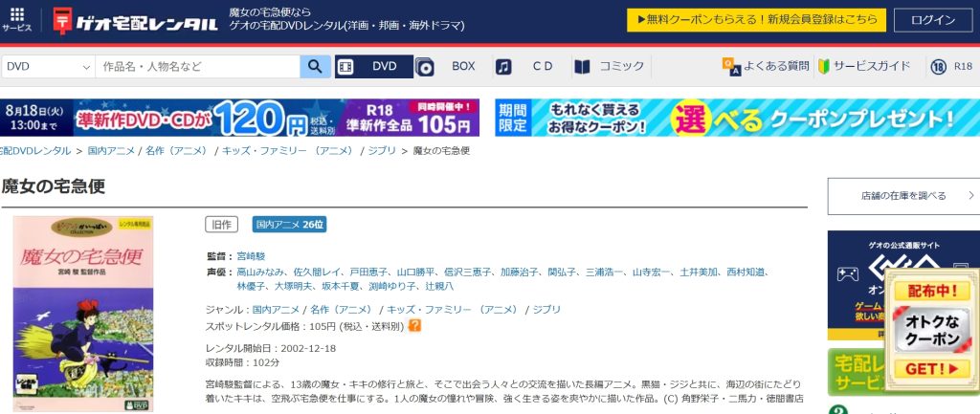The image size is (980, 414).
Task: Open genre 名作（アニメ） link in ジャンル row
Action: pyautogui.click(x=342, y=310)
